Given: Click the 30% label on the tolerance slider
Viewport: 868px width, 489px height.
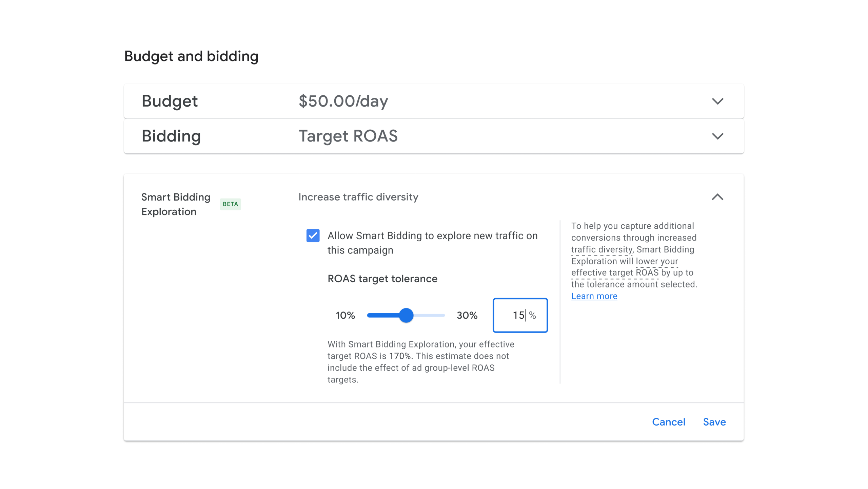Looking at the screenshot, I should pyautogui.click(x=467, y=315).
